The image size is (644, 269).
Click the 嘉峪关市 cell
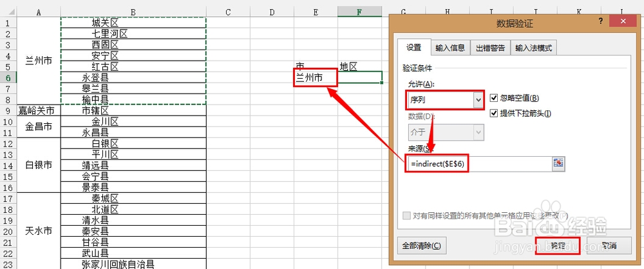click(39, 110)
